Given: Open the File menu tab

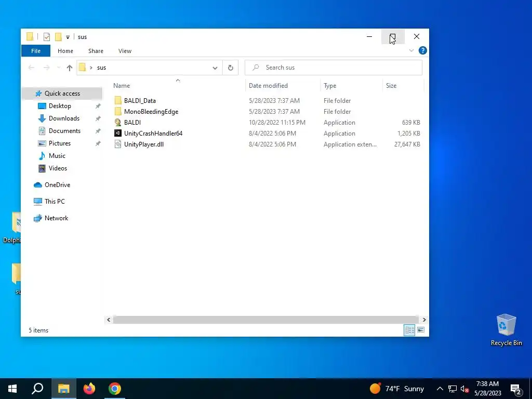Looking at the screenshot, I should (36, 51).
